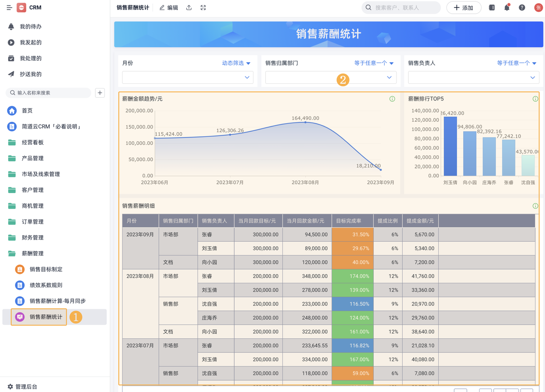The height and width of the screenshot is (392, 545).
Task: Click the 编辑 button in the header
Action: 169,8
